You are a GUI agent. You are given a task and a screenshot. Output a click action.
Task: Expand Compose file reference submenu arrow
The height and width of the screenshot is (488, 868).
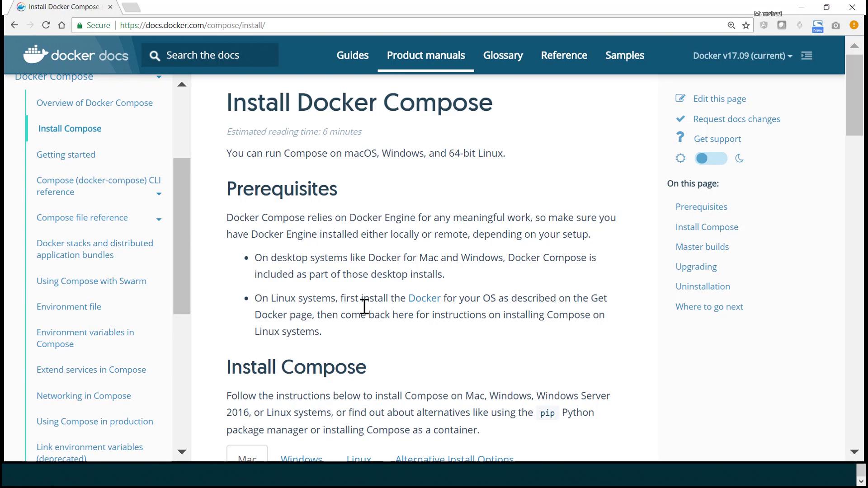[159, 220]
